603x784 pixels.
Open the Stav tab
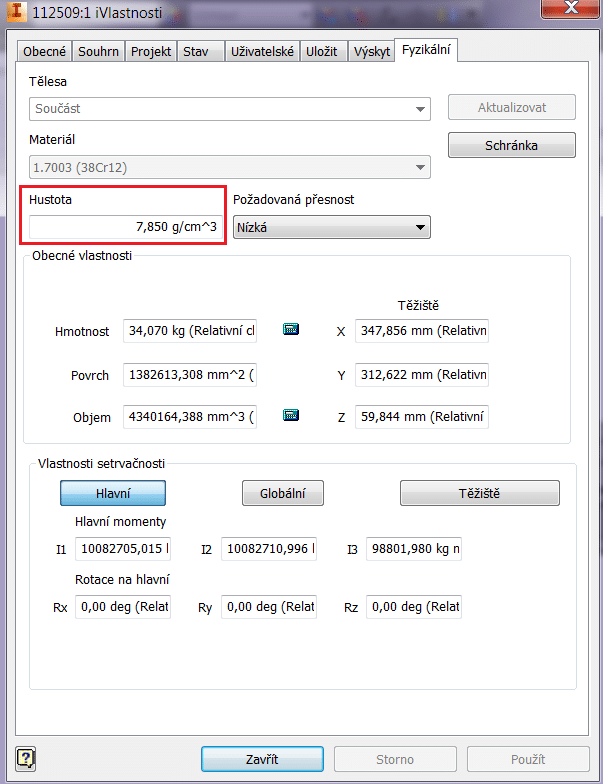pos(200,52)
